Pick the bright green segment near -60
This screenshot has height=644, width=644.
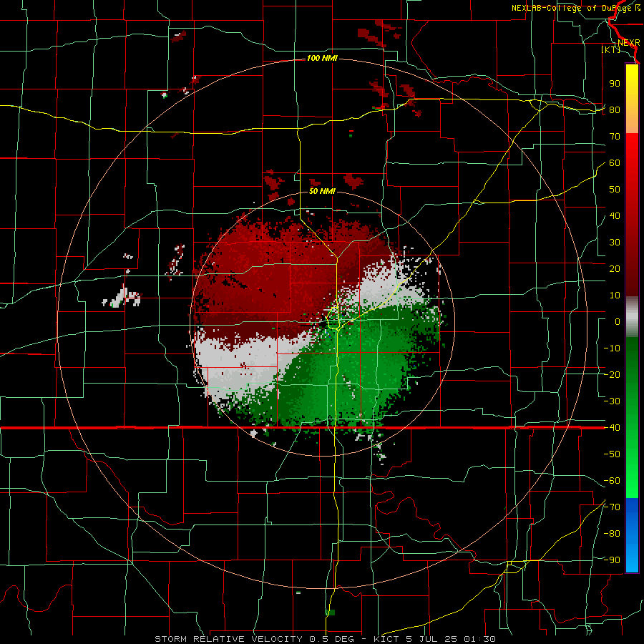pos(632,482)
